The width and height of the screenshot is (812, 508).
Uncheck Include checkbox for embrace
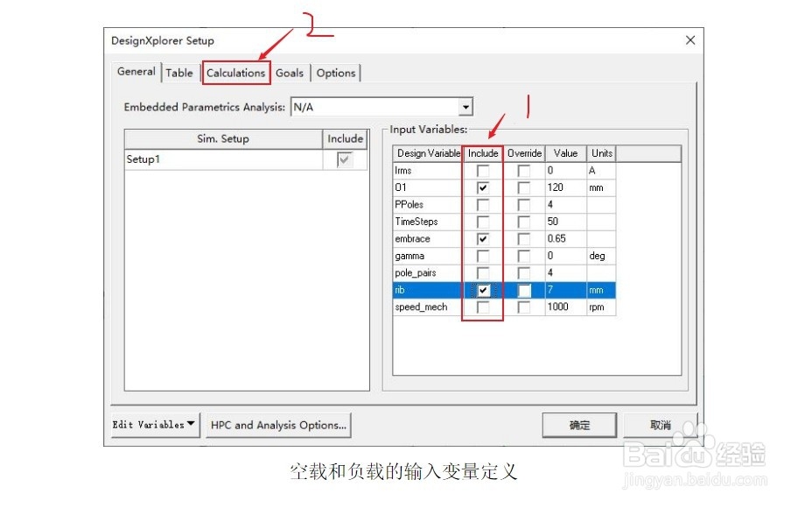click(483, 239)
